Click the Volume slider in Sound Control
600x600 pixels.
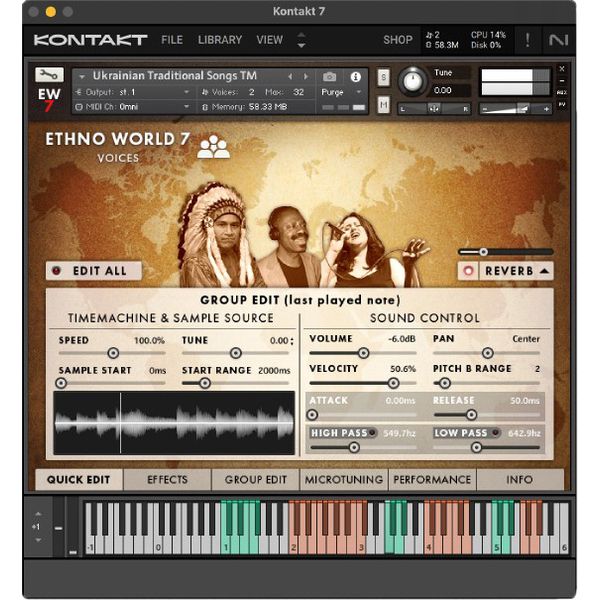point(362,353)
